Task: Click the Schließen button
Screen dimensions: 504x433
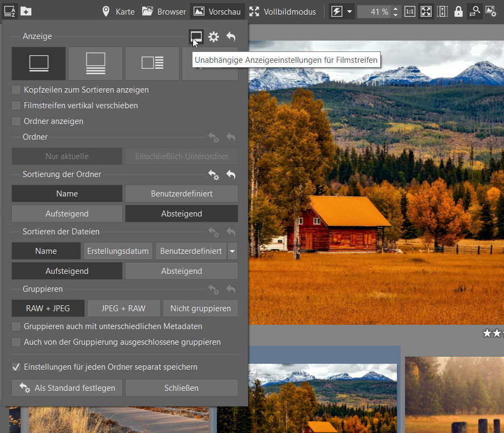Action: coord(181,388)
